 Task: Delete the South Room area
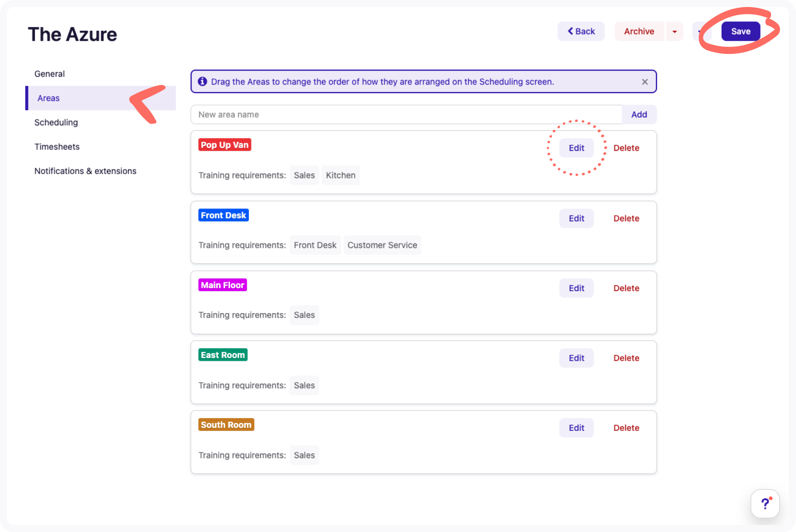click(626, 428)
